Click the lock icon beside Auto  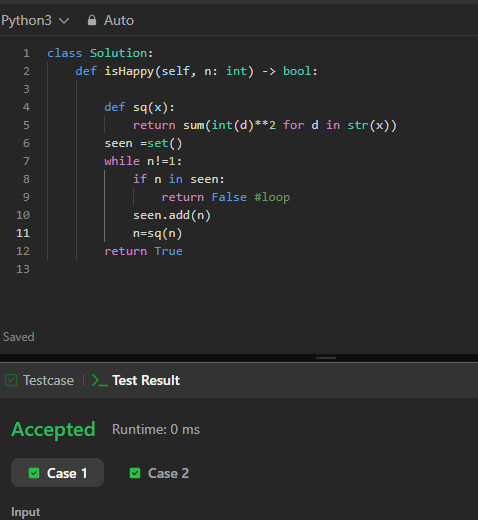click(92, 20)
